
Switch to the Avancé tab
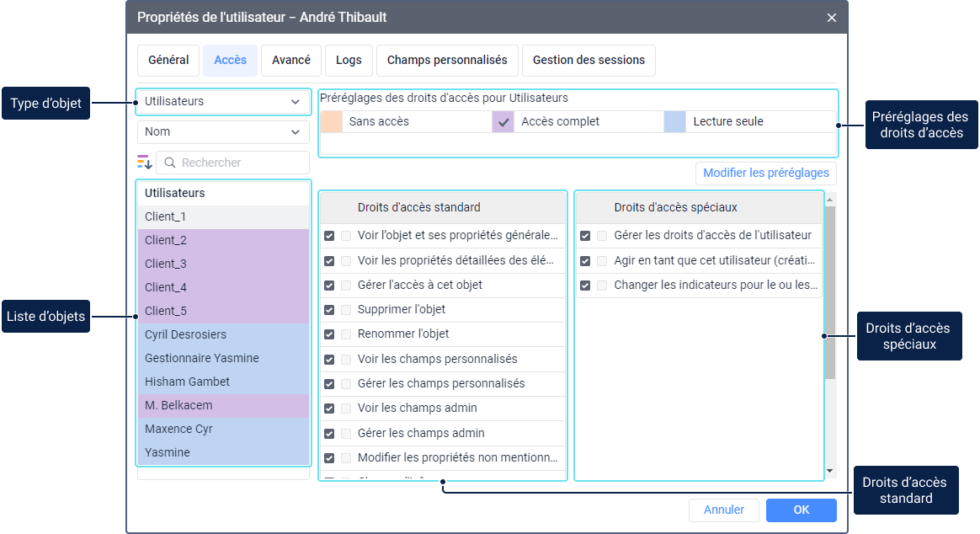pos(291,61)
